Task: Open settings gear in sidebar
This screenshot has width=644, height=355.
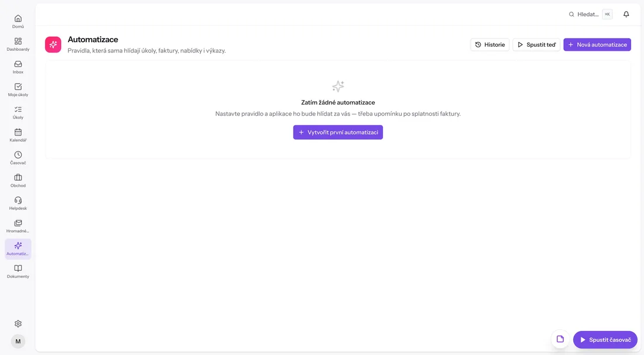Action: click(18, 324)
